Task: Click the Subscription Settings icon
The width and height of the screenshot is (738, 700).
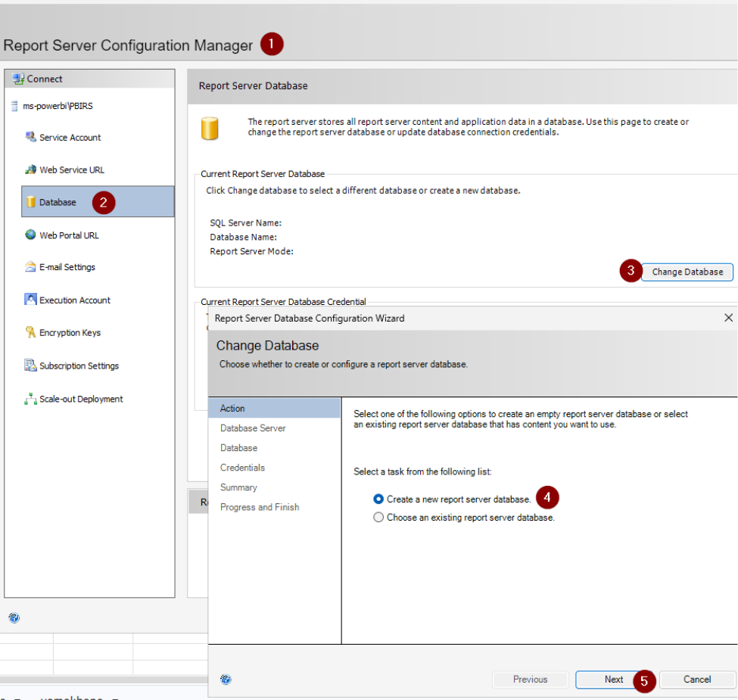Action: [30, 365]
